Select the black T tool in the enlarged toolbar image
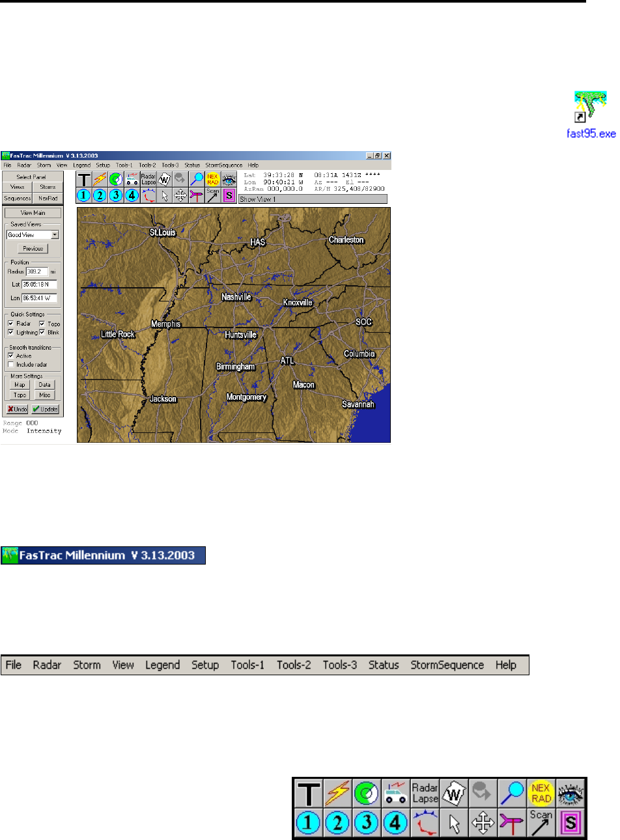 [309, 794]
